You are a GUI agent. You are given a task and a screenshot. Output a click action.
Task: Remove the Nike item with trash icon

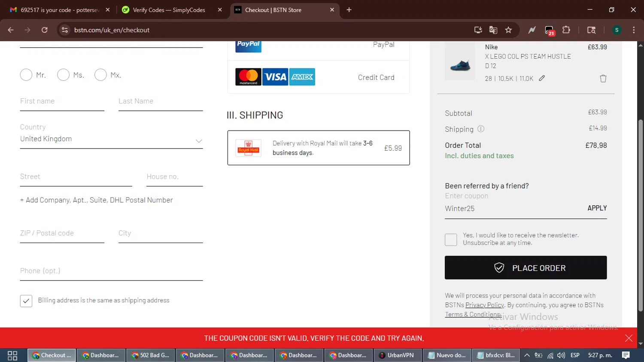[603, 79]
